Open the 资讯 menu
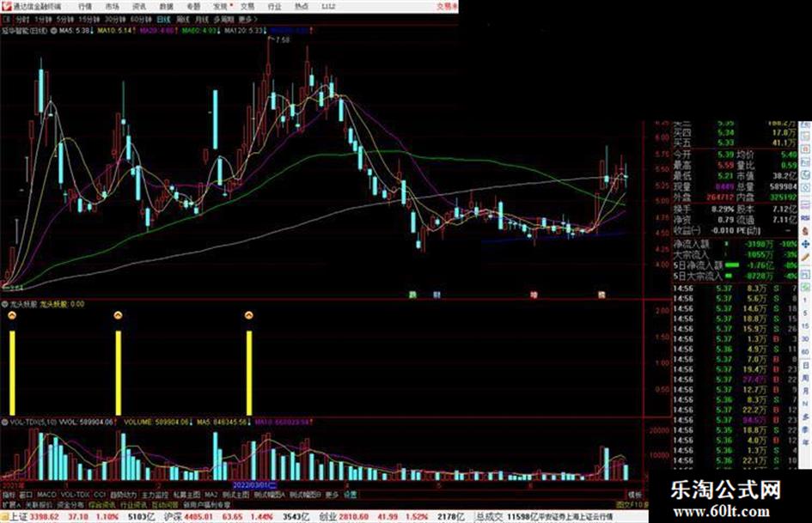The height and width of the screenshot is (523, 812). coord(139,6)
